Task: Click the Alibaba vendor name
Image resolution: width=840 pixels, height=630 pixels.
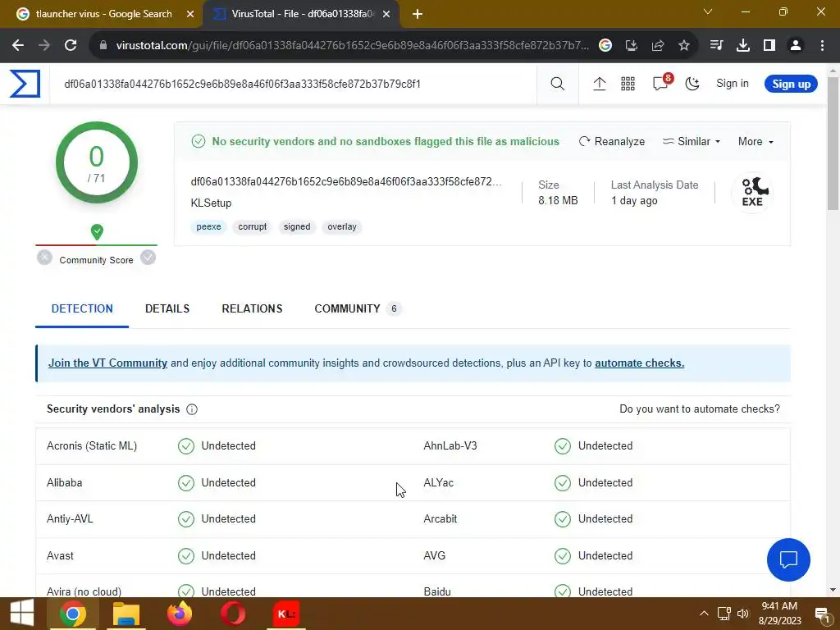Action: (64, 482)
